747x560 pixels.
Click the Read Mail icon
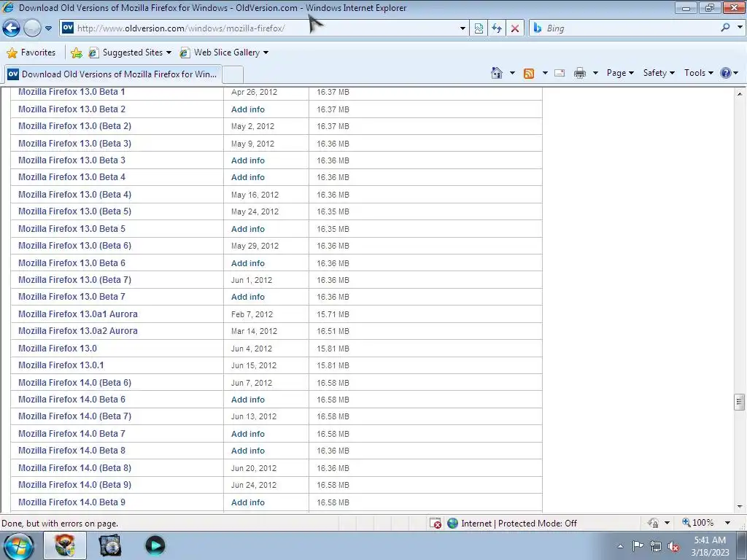tap(560, 73)
